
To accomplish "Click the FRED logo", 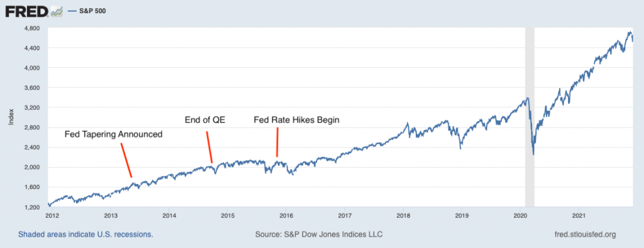I will tap(26, 11).
